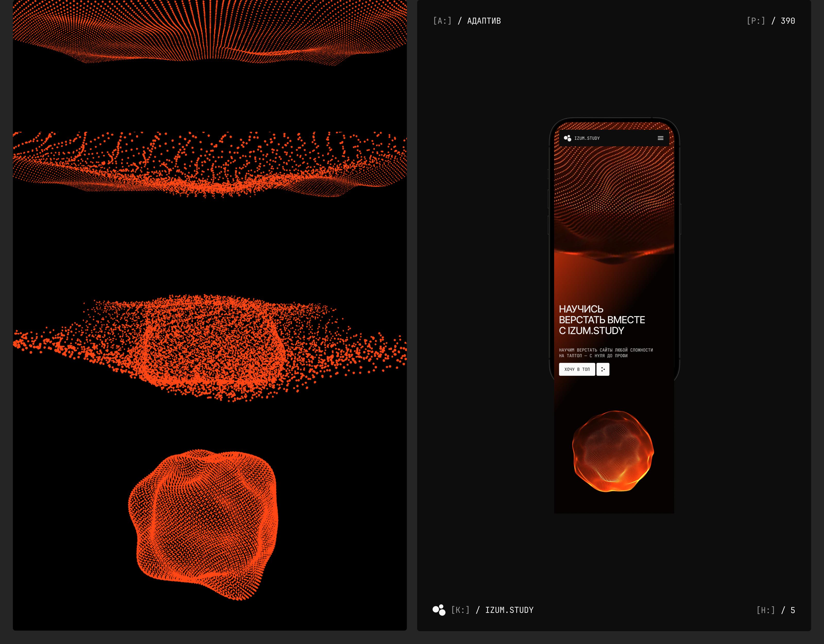Image resolution: width=824 pixels, height=644 pixels.
Task: Click the ХОЧУ В ТОП button
Action: pyautogui.click(x=577, y=369)
